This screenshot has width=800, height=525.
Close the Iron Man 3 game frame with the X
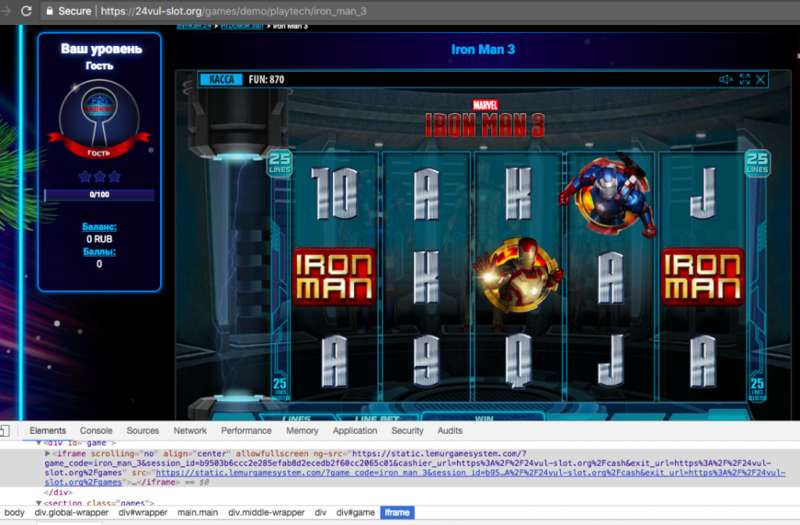(761, 79)
